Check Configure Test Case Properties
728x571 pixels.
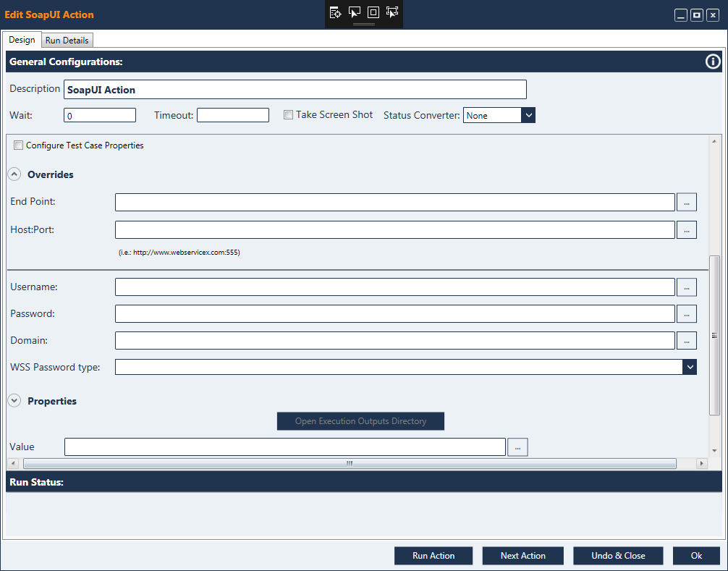coord(18,145)
